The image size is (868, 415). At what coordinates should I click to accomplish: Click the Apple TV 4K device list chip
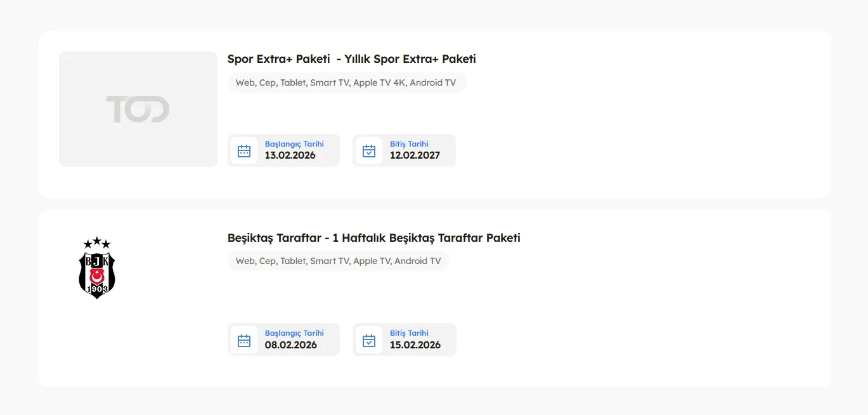(x=346, y=82)
